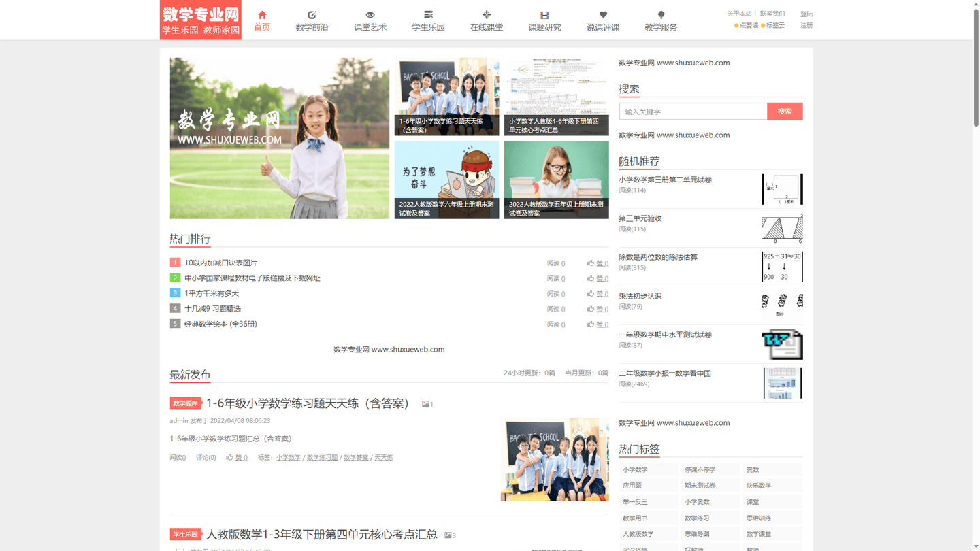The height and width of the screenshot is (551, 980).
Task: Open 一年级数学期中水平测试试卷
Action: [665, 335]
